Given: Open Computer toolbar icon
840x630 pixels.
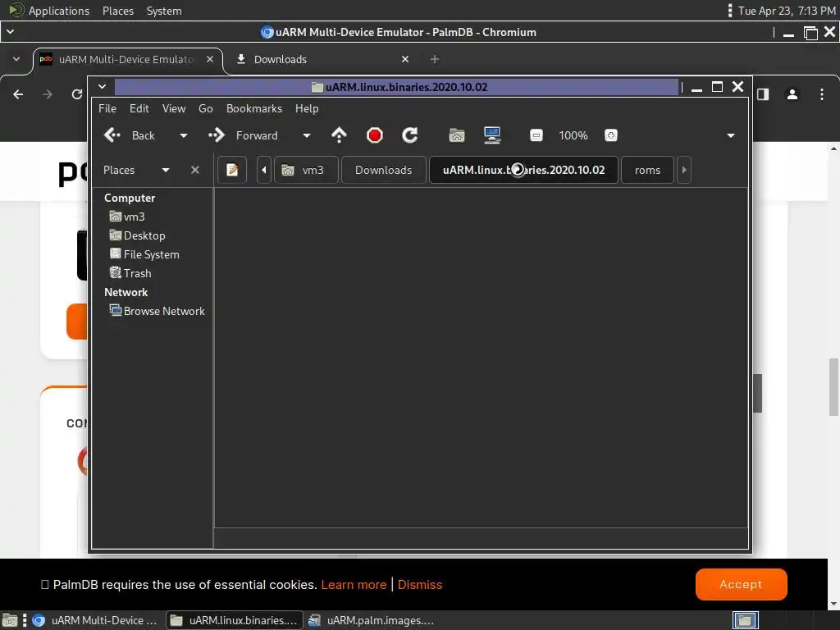Looking at the screenshot, I should pos(492,135).
